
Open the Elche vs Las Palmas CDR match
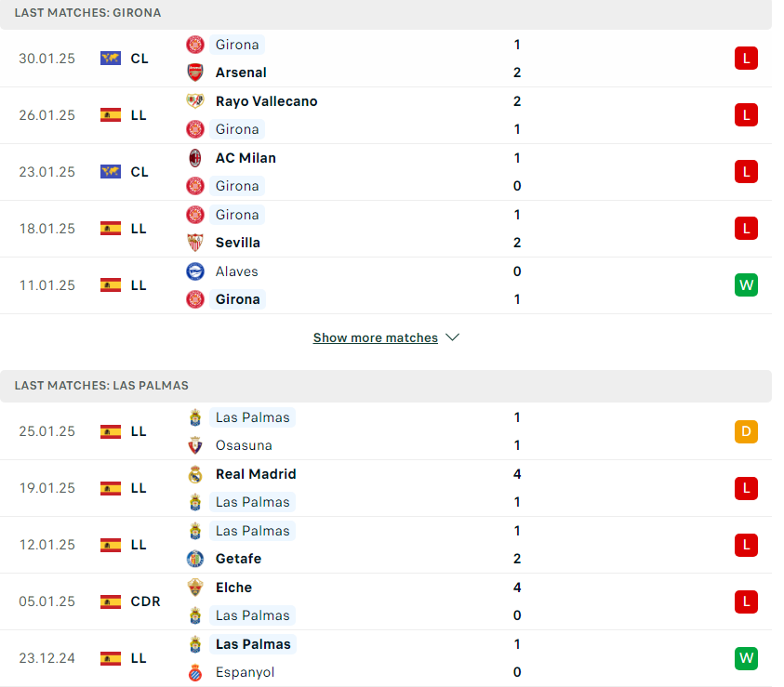point(386,601)
